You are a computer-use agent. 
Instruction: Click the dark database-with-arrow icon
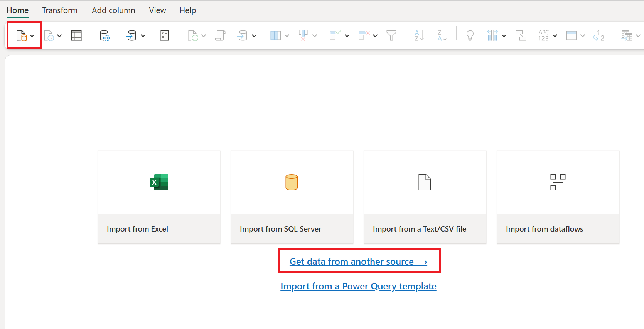tap(131, 36)
